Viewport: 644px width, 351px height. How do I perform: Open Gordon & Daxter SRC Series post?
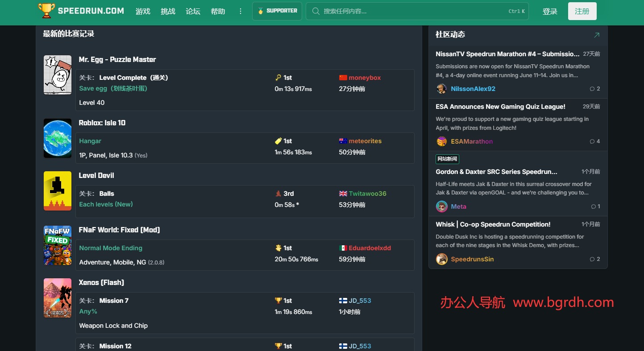click(497, 172)
